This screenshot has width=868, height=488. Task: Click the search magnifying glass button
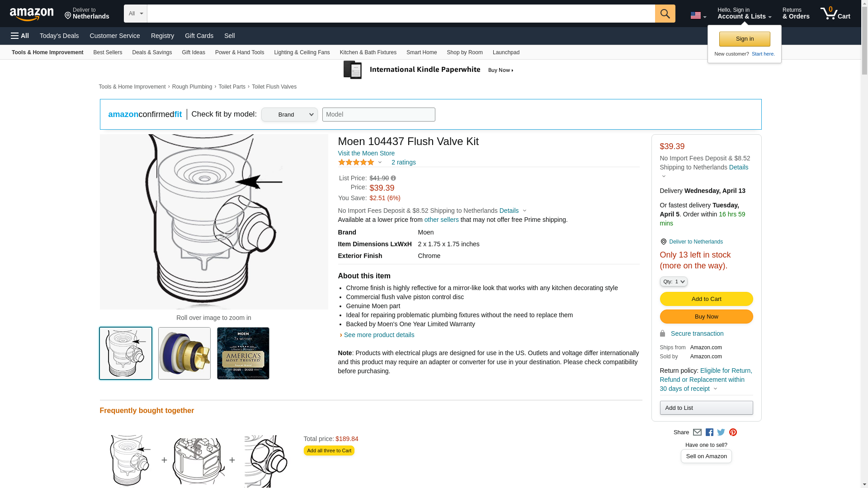pos(665,14)
